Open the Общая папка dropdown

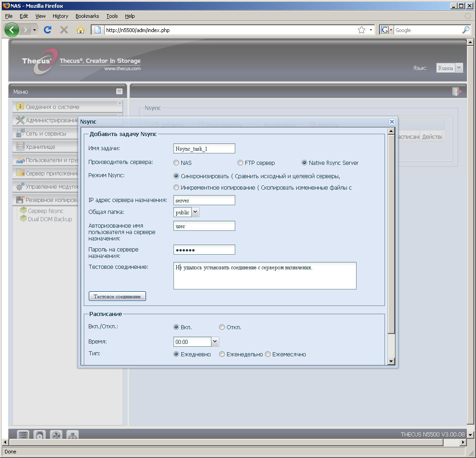pyautogui.click(x=195, y=212)
